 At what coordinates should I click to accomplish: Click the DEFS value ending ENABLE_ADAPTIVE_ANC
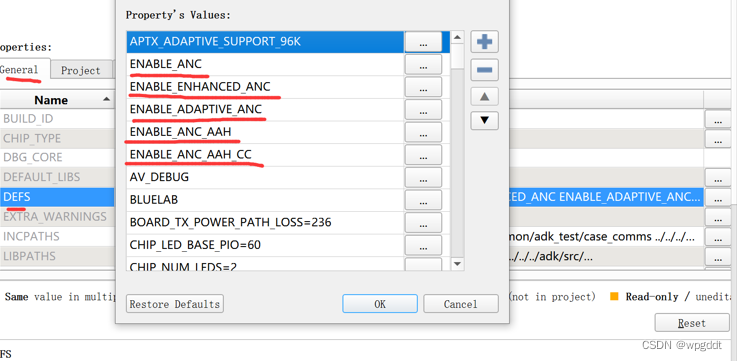point(606,197)
